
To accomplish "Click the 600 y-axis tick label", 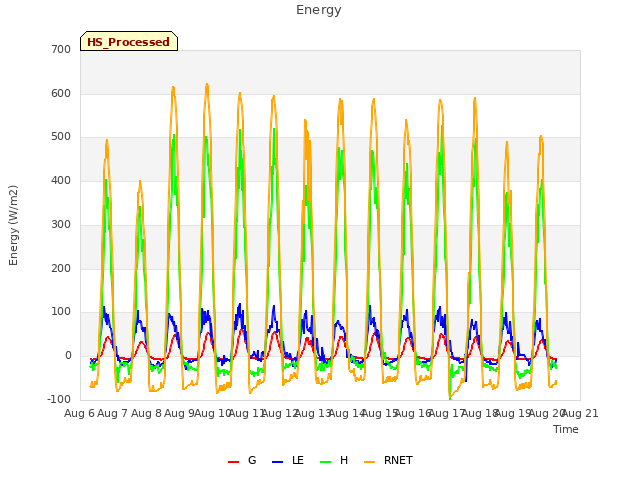I will (61, 93).
